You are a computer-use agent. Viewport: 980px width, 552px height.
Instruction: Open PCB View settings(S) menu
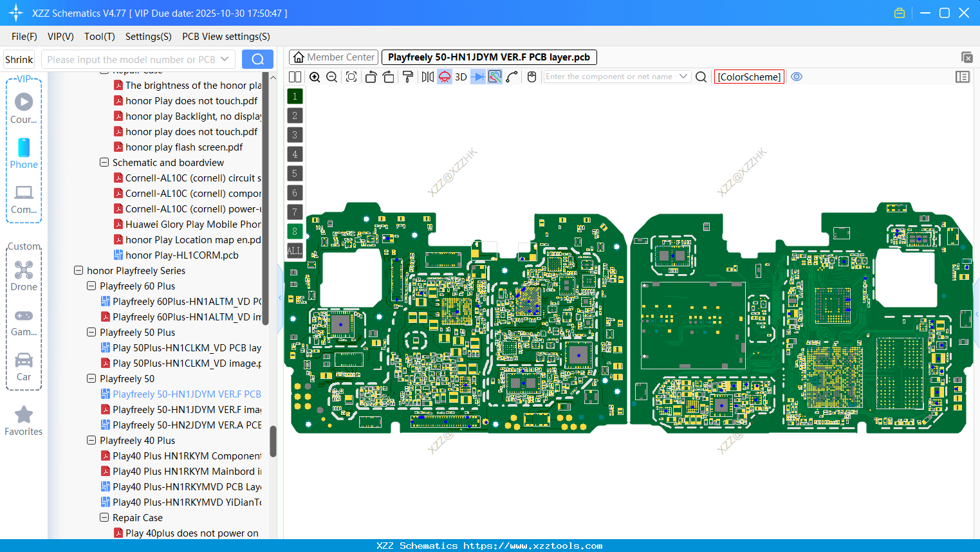pos(226,37)
